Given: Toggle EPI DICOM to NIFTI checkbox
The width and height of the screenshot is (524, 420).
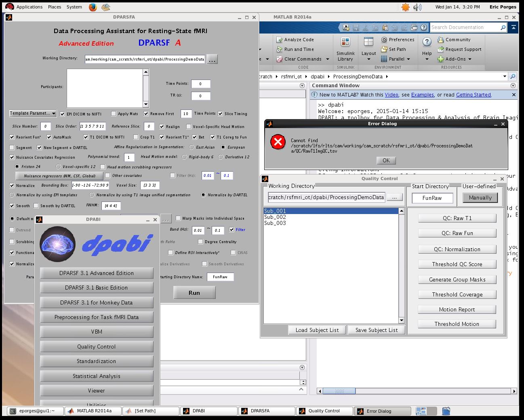Looking at the screenshot, I should point(63,114).
